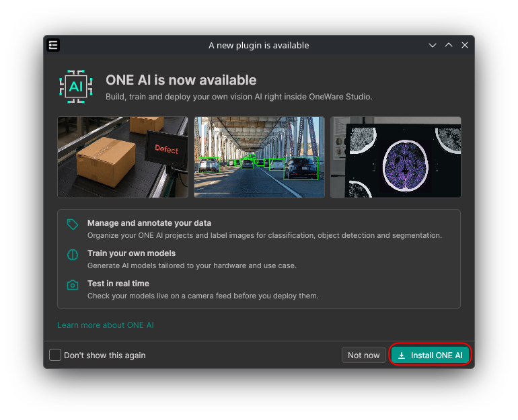The image size is (518, 420).
Task: Select the 'ONE AI is now available' heading
Action: pos(181,80)
